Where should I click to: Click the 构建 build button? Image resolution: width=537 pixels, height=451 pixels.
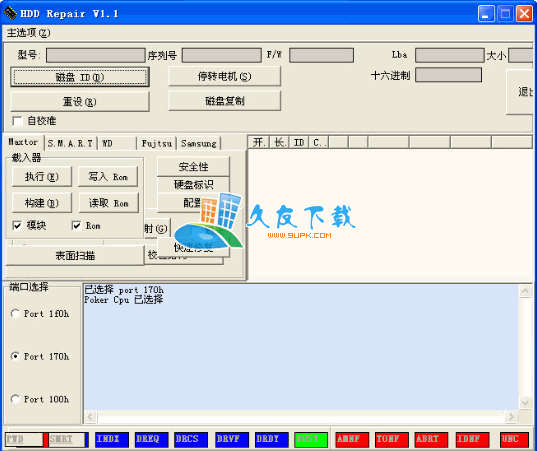42,203
